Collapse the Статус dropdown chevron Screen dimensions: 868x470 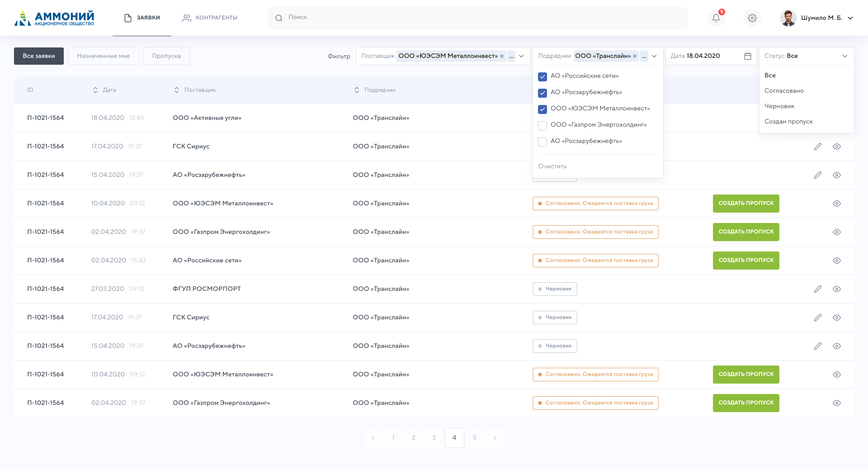click(x=844, y=56)
